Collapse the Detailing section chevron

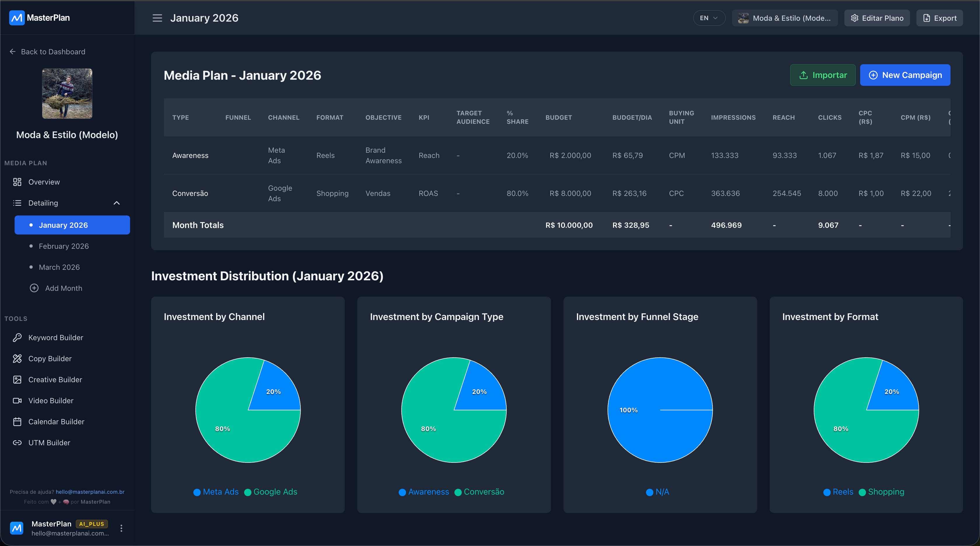click(117, 203)
